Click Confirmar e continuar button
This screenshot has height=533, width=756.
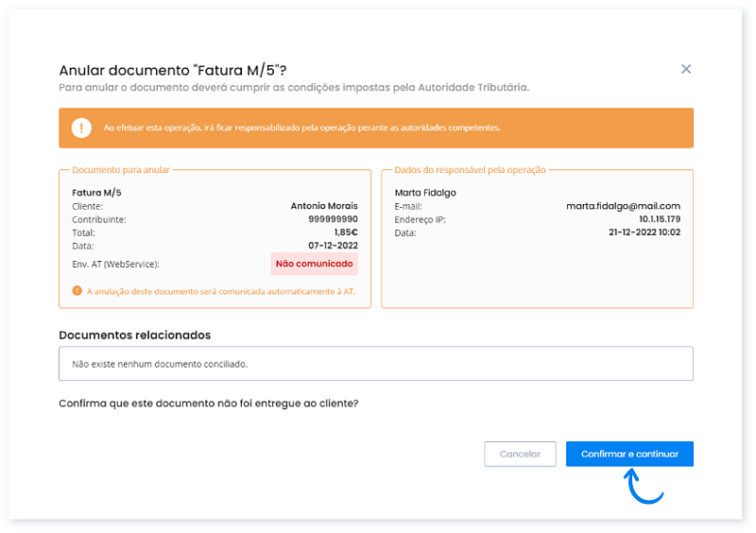pos(629,454)
